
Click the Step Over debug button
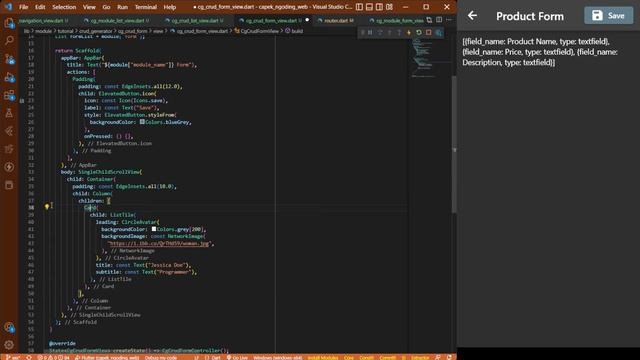click(380, 32)
